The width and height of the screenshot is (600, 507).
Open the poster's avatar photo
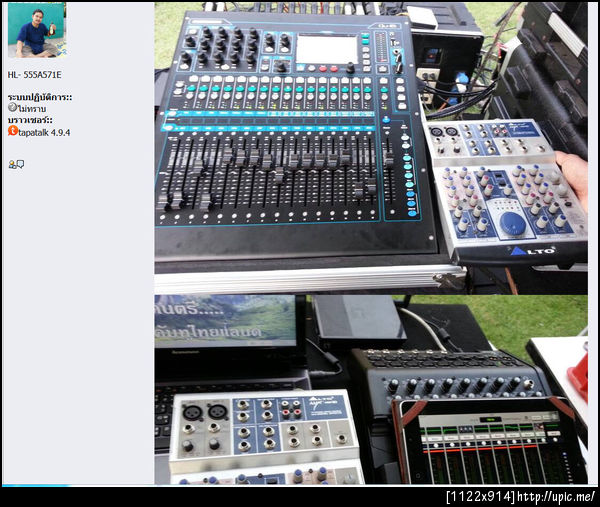tap(37, 31)
